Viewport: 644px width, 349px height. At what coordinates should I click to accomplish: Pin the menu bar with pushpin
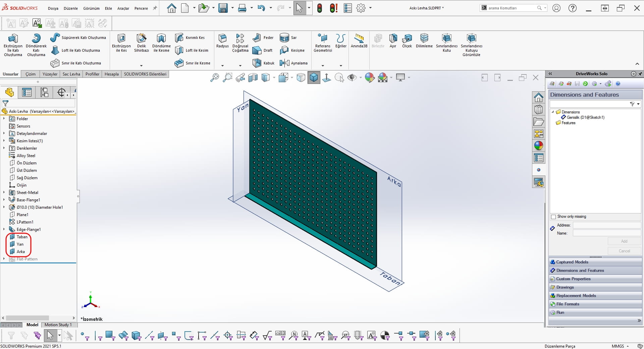(x=155, y=8)
